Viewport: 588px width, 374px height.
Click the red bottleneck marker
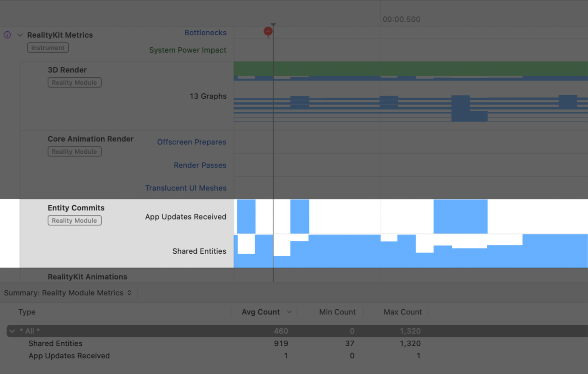(x=268, y=31)
